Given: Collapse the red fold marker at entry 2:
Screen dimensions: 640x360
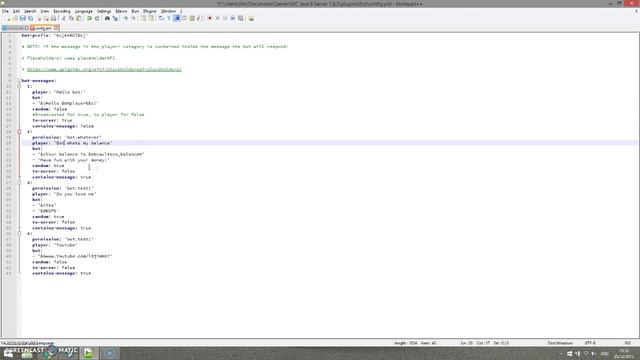Looking at the screenshot, I should 19,131.
